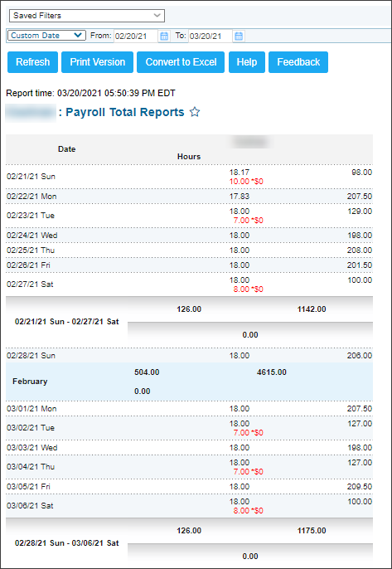
Task: Send Feedback about the report
Action: tap(298, 62)
